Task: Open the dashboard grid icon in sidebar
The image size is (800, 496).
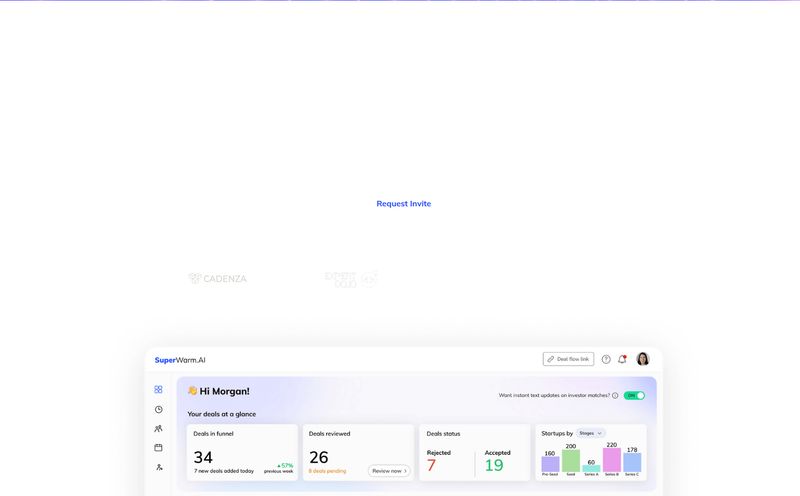Action: [158, 389]
